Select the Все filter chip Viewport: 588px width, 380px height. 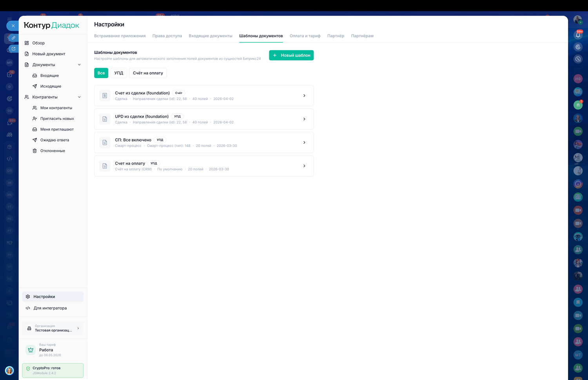click(101, 73)
